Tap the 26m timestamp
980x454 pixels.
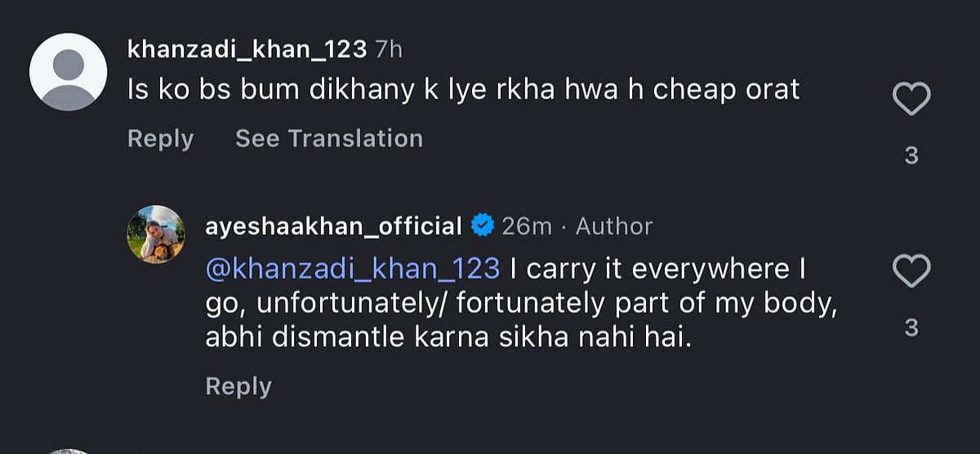pos(527,225)
